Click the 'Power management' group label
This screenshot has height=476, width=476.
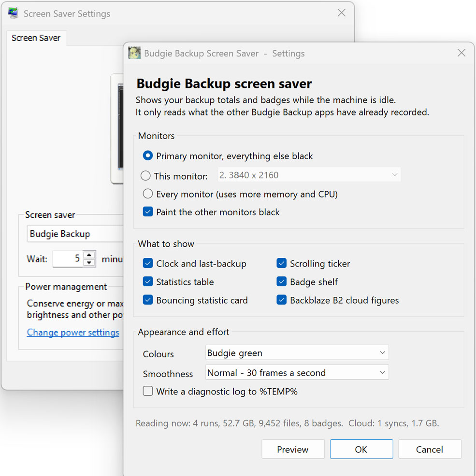click(66, 287)
